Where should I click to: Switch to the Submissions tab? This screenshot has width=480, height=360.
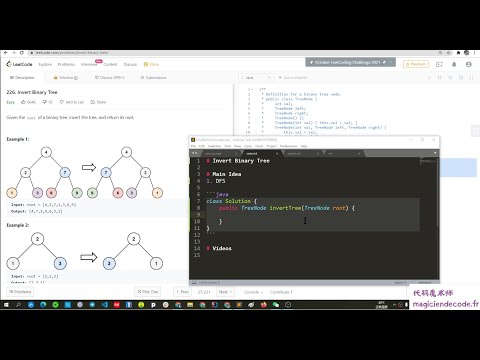[x=153, y=78]
